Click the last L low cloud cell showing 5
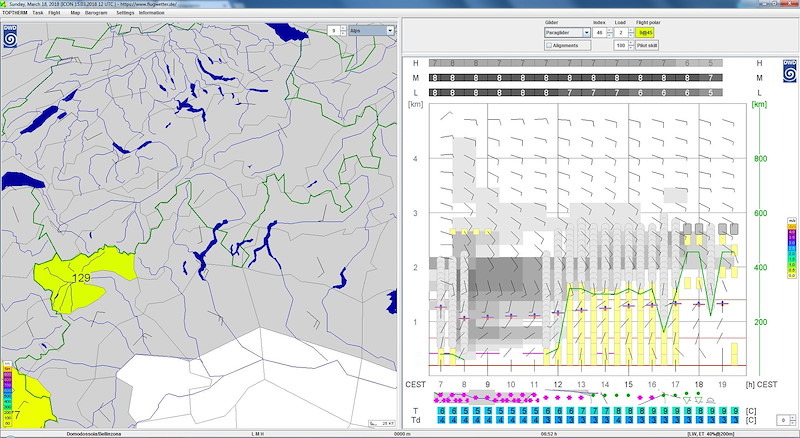 (711, 93)
